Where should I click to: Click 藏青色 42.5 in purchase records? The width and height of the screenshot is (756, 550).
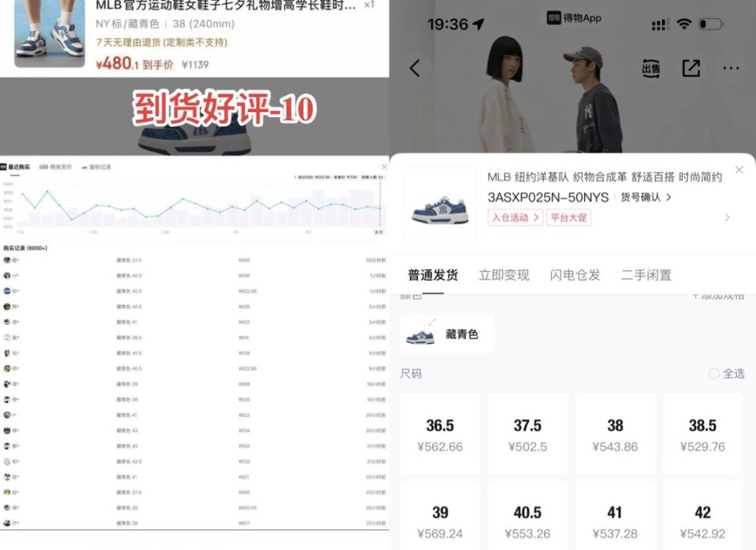tap(129, 461)
